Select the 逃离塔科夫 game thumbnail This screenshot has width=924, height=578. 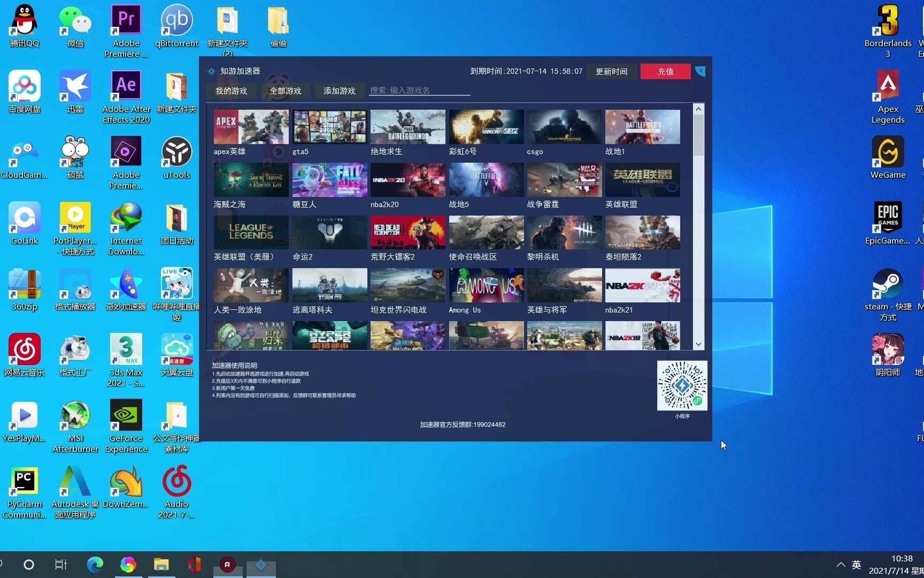[329, 285]
